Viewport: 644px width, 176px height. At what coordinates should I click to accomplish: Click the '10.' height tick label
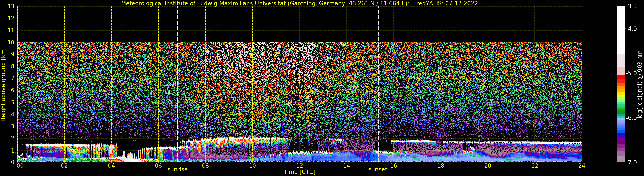pyautogui.click(x=12, y=43)
